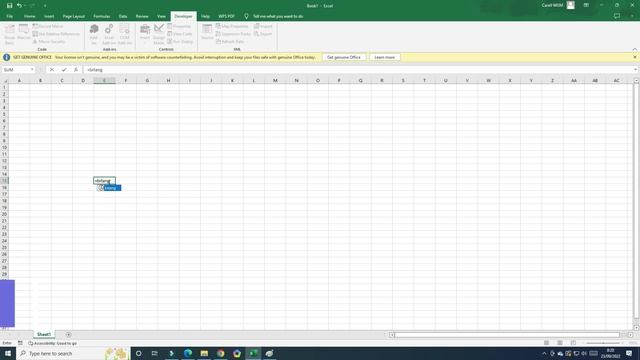Toggle Use Relative References
640x360 pixels.
click(x=56, y=34)
